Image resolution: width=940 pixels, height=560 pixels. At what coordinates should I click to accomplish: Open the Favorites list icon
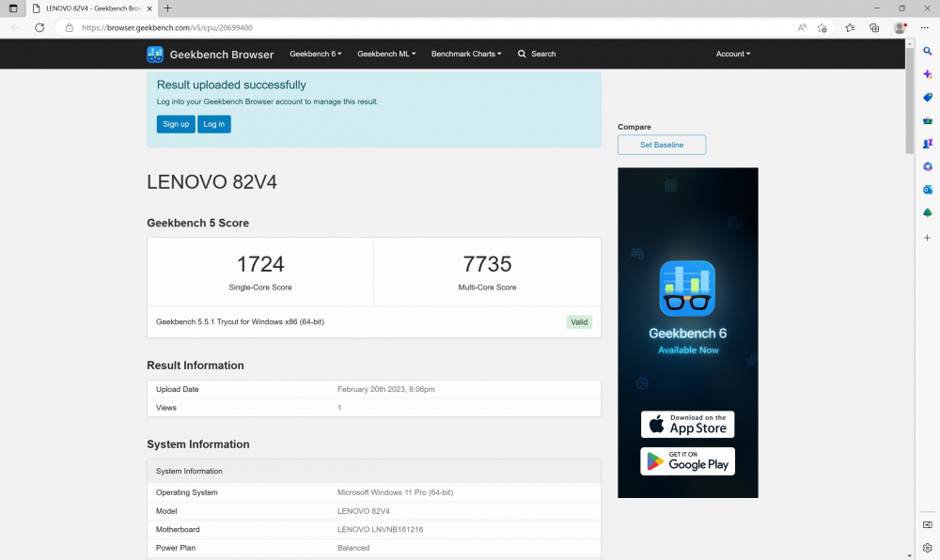click(850, 27)
